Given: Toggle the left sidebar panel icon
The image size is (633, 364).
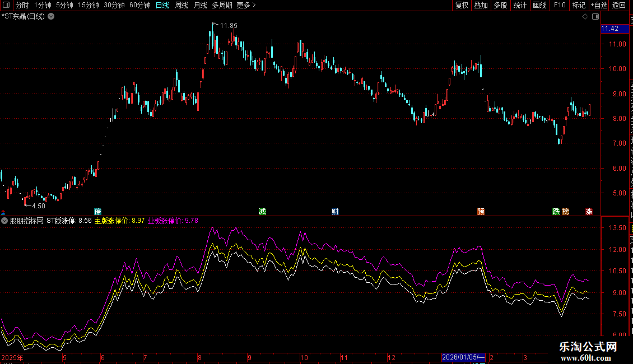Looking at the screenshot, I should tap(6, 5).
